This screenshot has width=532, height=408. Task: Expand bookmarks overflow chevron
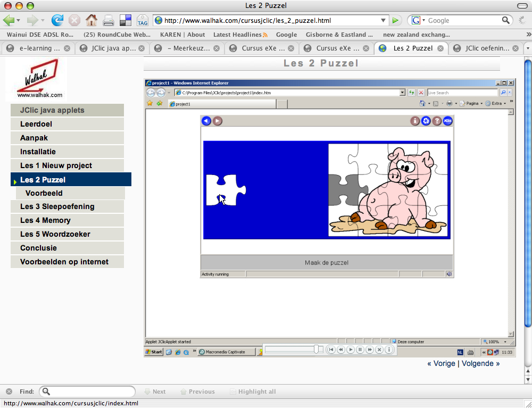click(x=529, y=35)
